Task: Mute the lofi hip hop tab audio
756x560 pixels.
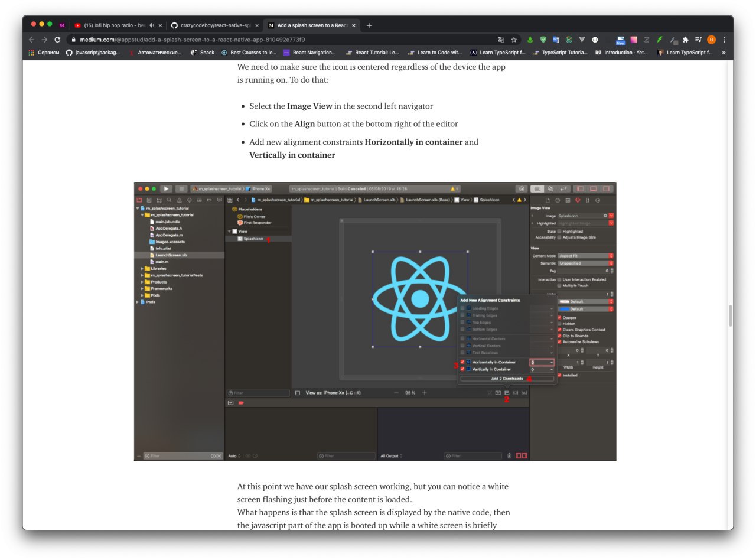Action: (x=152, y=25)
